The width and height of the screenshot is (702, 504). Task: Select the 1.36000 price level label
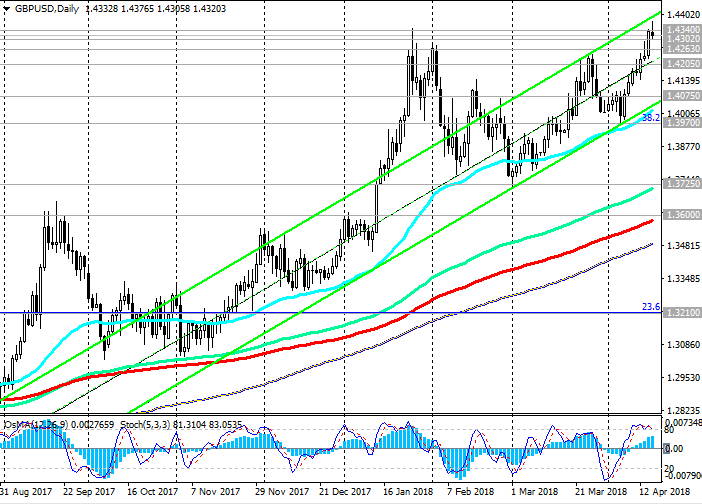(682, 215)
